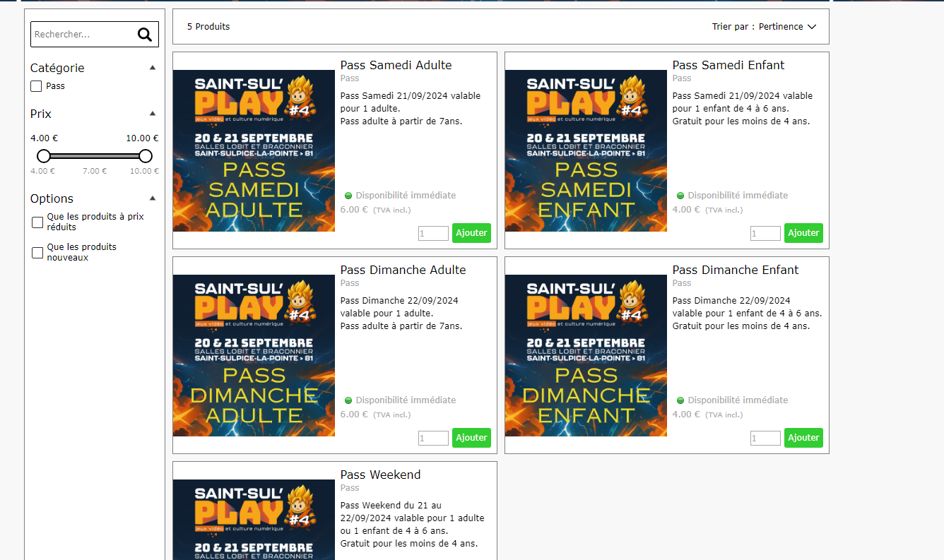944x560 pixels.
Task: Click the maximum price slider handle
Action: pyautogui.click(x=146, y=156)
